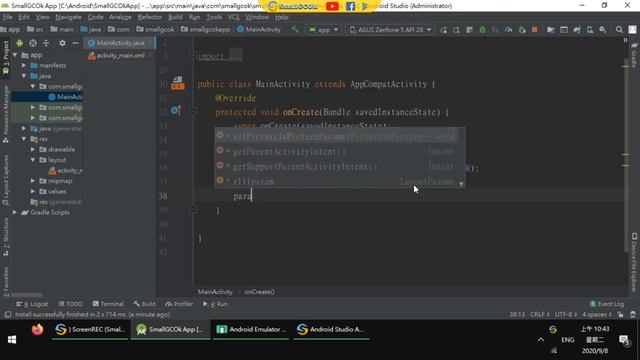Open the Logcat tool window
Screen dimensions: 640x360
click(33, 304)
